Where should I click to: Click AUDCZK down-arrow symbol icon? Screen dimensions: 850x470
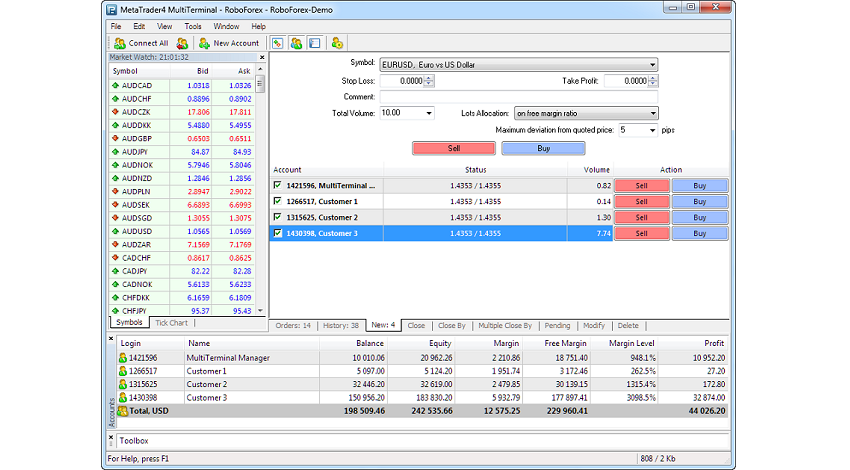115,112
